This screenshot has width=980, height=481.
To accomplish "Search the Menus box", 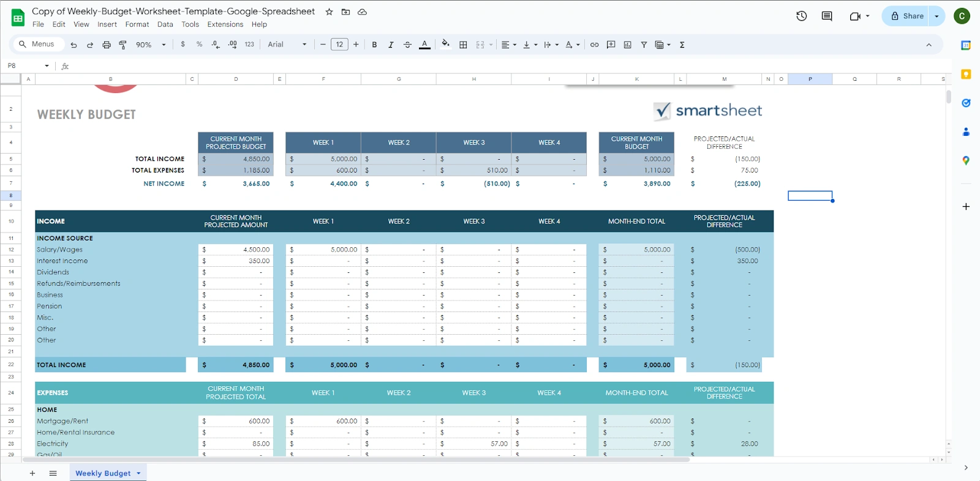I will 38,44.
